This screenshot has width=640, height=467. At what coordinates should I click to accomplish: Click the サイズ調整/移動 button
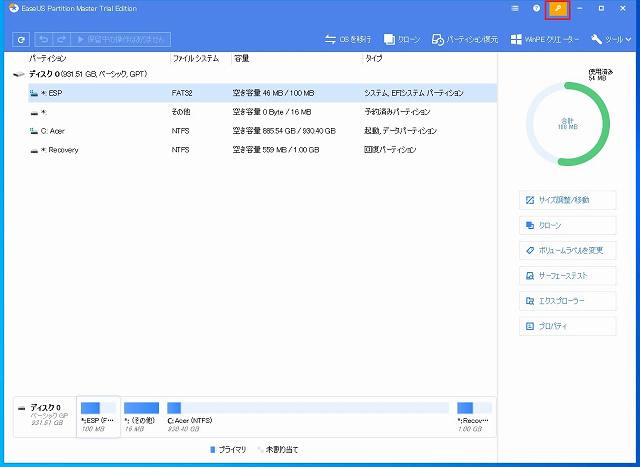[567, 200]
